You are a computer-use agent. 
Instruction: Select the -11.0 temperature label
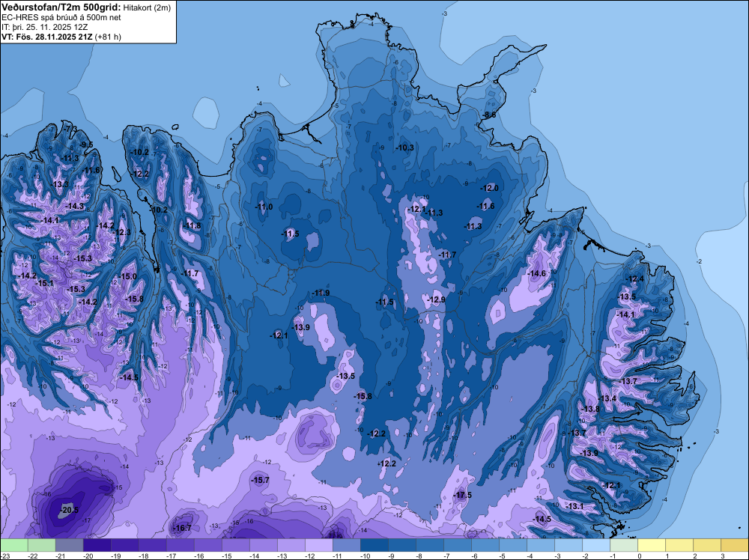(264, 207)
